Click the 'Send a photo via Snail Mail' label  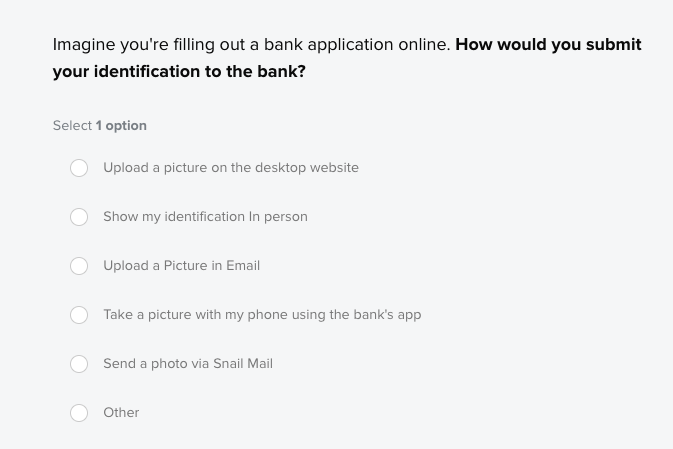(x=188, y=364)
